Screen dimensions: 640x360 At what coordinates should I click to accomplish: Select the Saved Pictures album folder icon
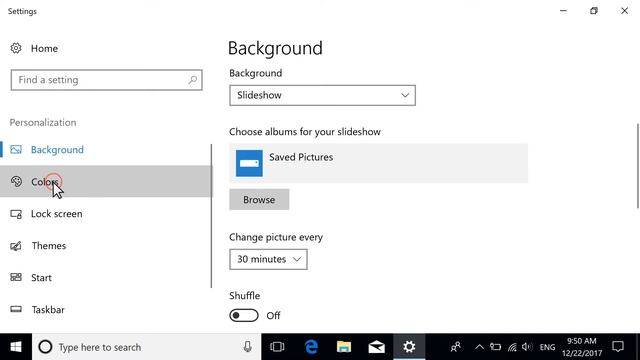249,163
